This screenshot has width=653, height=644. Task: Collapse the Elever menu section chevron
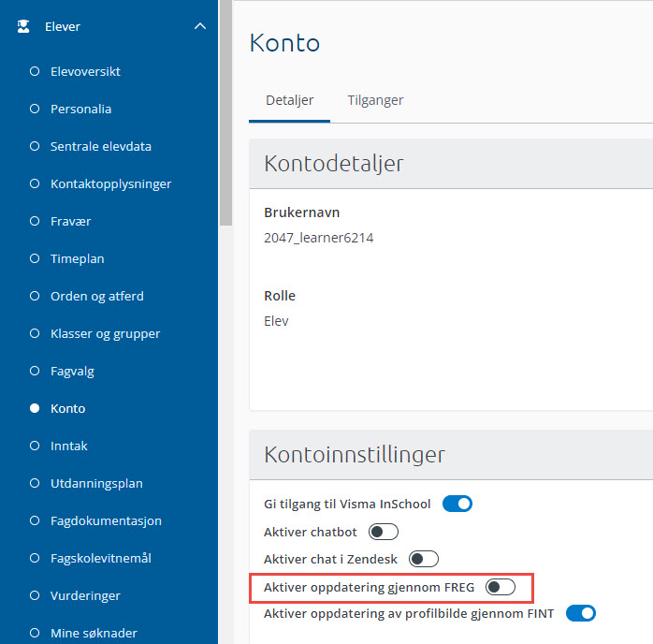pos(200,26)
